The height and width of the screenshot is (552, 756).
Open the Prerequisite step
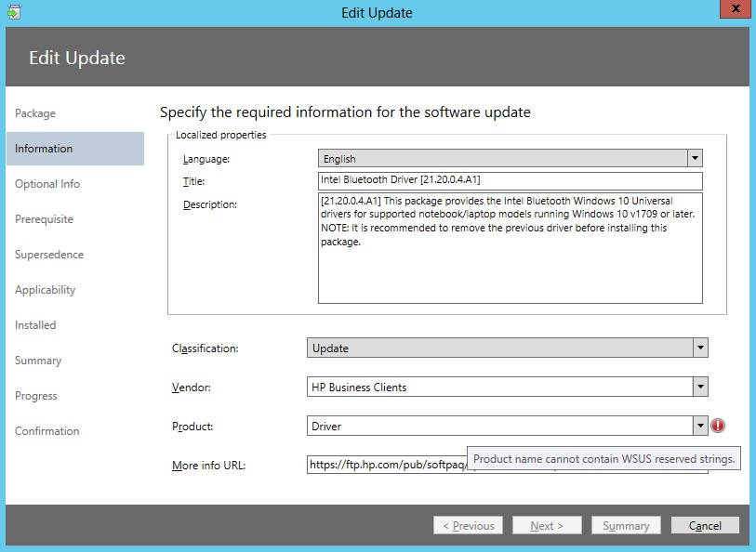point(44,219)
